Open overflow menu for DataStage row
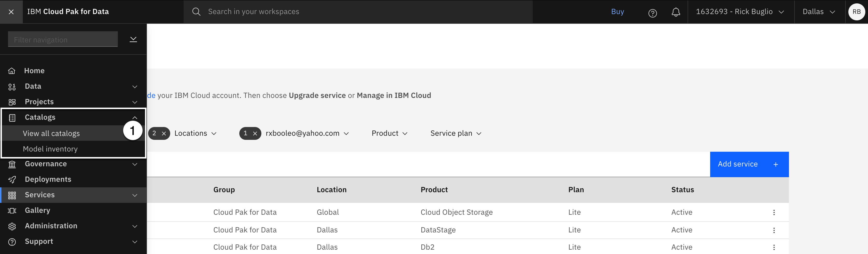Screen dimensions: 868x254 click(x=774, y=230)
